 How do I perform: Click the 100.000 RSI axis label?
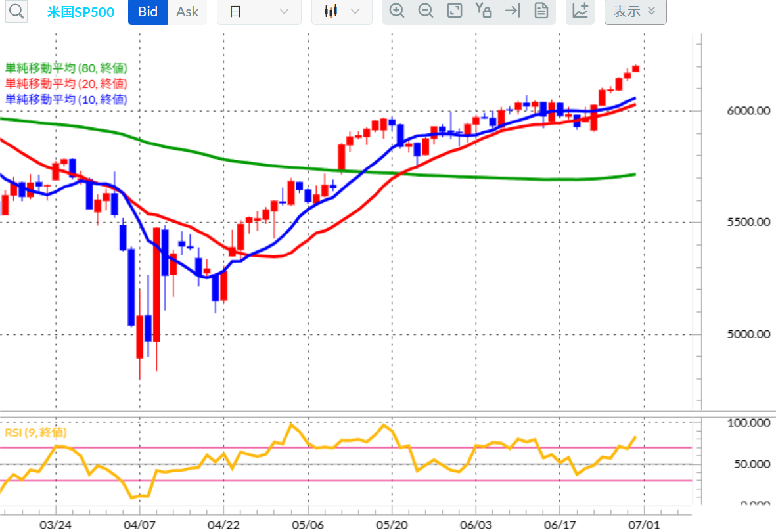(x=748, y=423)
